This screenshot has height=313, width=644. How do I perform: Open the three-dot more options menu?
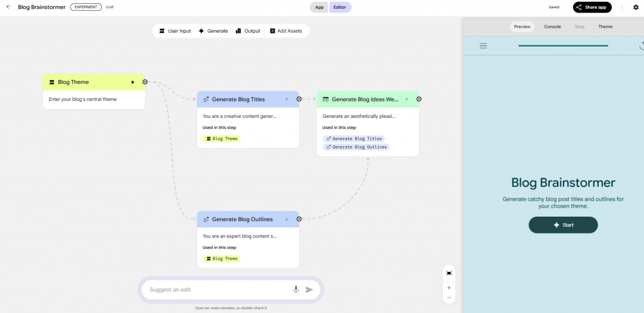pyautogui.click(x=622, y=7)
